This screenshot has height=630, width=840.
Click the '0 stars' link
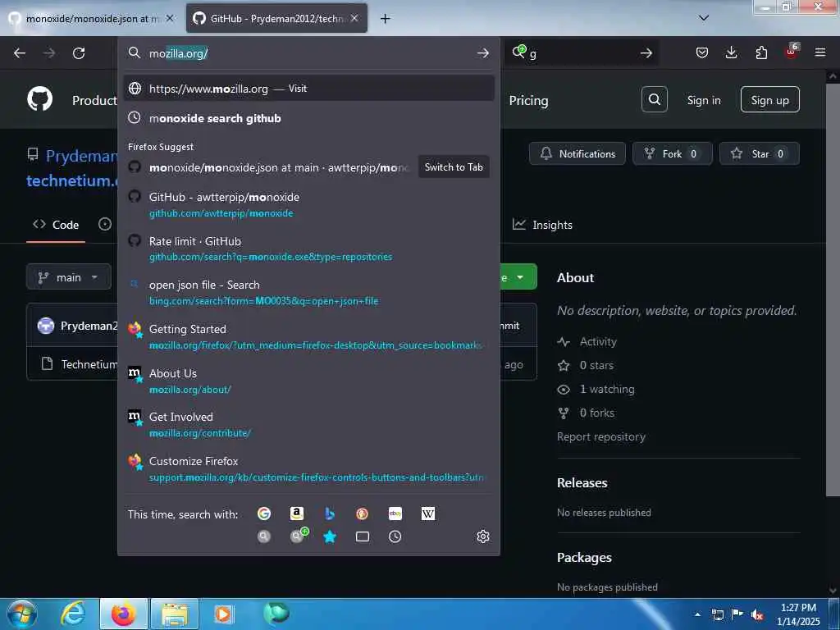pyautogui.click(x=596, y=365)
